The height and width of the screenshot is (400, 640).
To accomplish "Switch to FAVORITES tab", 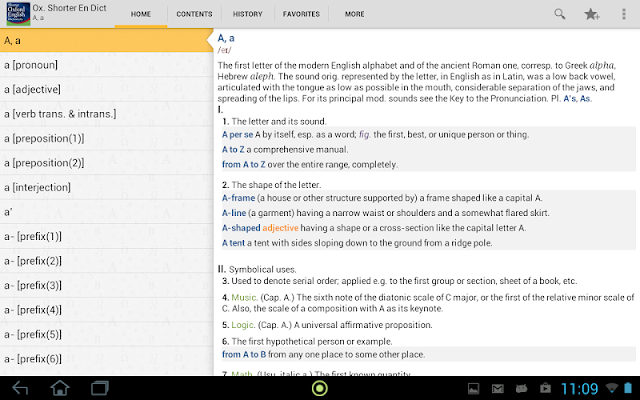I will 301,14.
